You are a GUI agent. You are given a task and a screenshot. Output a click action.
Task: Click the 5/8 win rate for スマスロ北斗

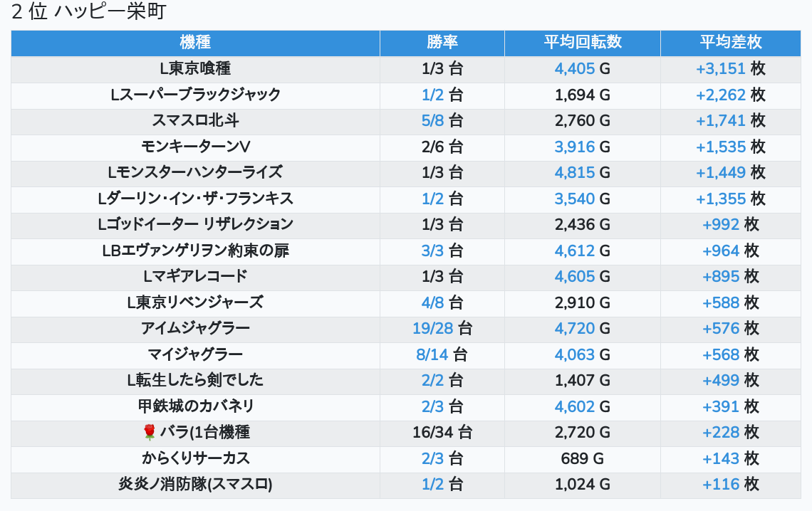coord(432,120)
